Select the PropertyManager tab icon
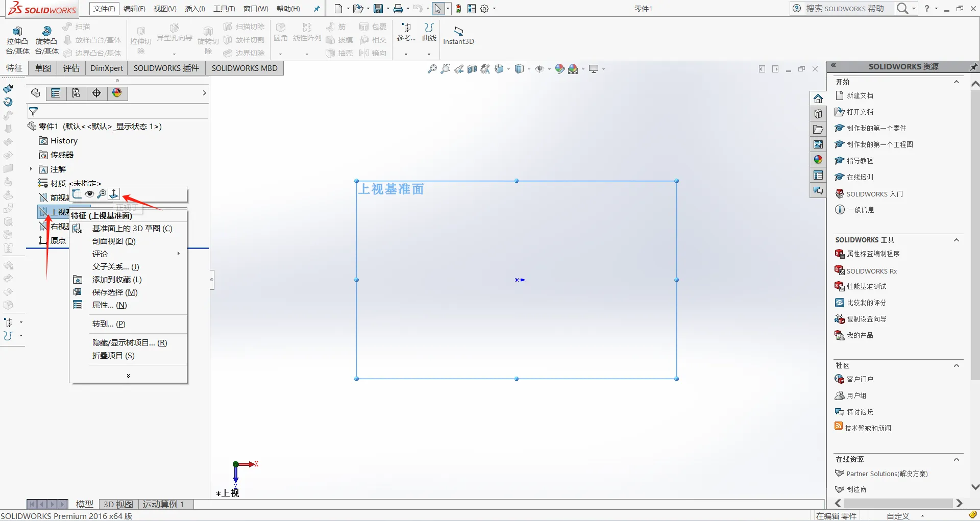Viewport: 980px width, 521px height. pos(56,93)
